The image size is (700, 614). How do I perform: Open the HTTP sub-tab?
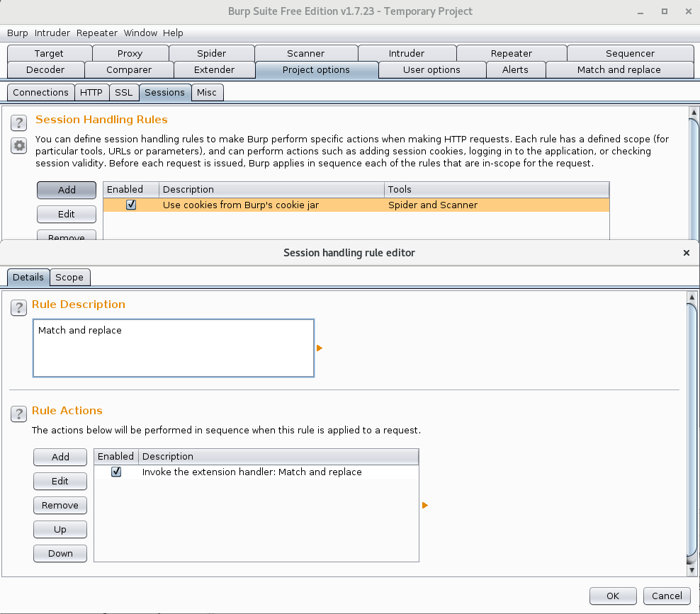[91, 92]
